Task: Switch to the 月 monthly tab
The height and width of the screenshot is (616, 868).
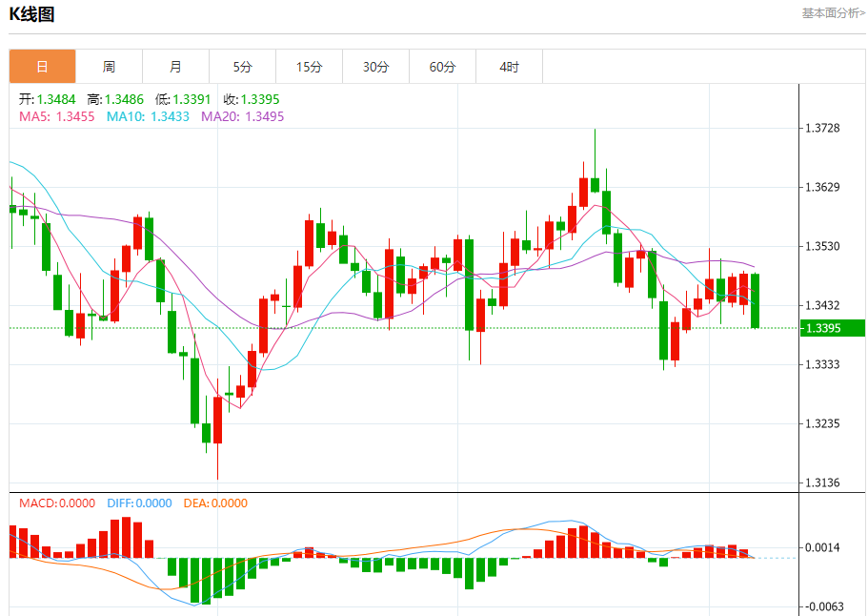Action: [175, 67]
